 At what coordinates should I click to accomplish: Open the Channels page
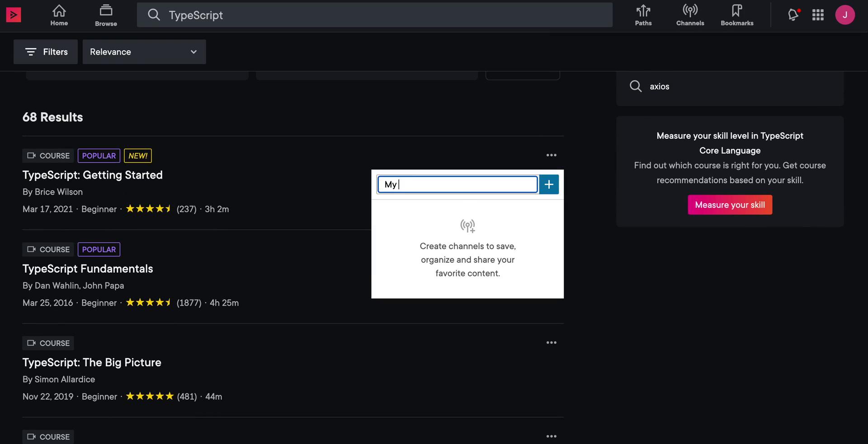[x=690, y=15]
